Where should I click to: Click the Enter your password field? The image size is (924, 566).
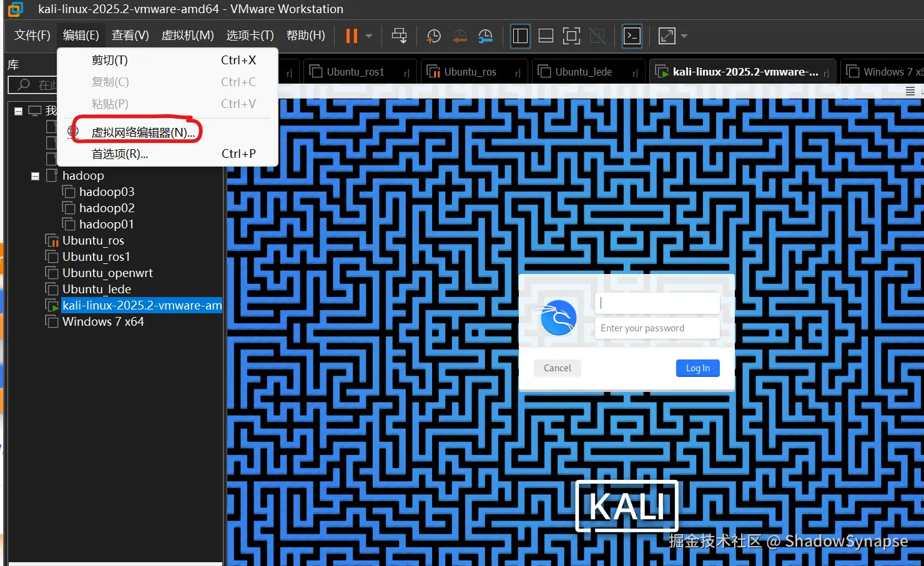pos(657,328)
